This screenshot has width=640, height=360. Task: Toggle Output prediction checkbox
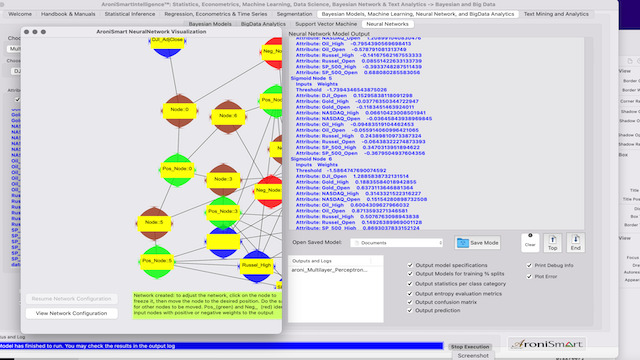point(410,311)
